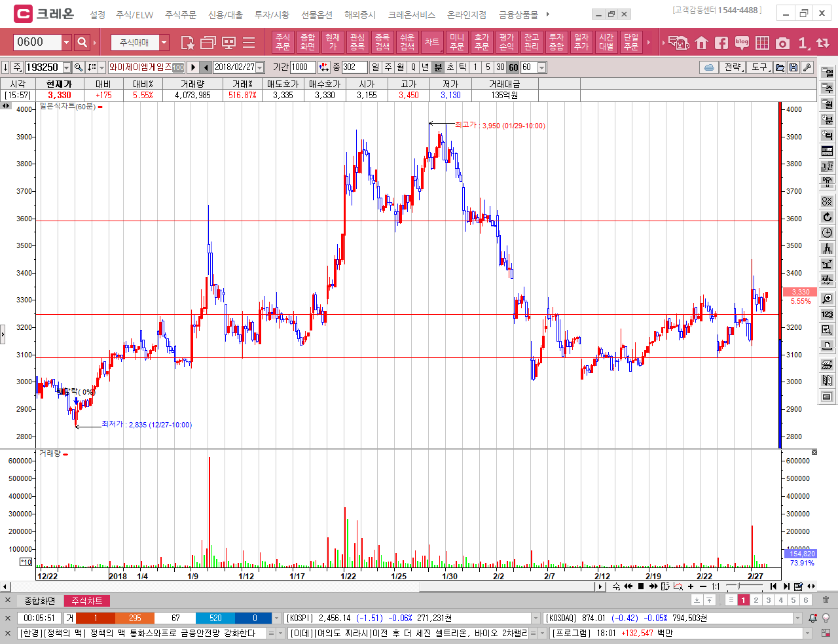This screenshot has height=644, width=838.
Task: Switch to the 종합화면 tab at bottom
Action: 40,601
